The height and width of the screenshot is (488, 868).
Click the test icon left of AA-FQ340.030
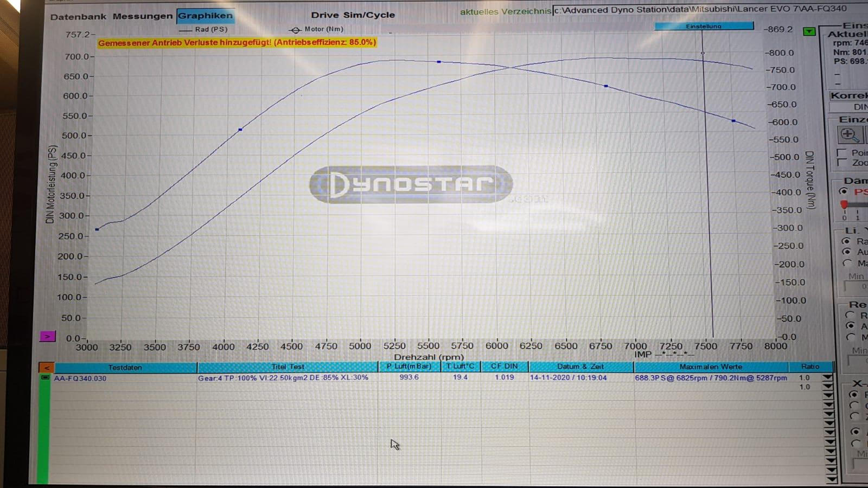pos(45,377)
